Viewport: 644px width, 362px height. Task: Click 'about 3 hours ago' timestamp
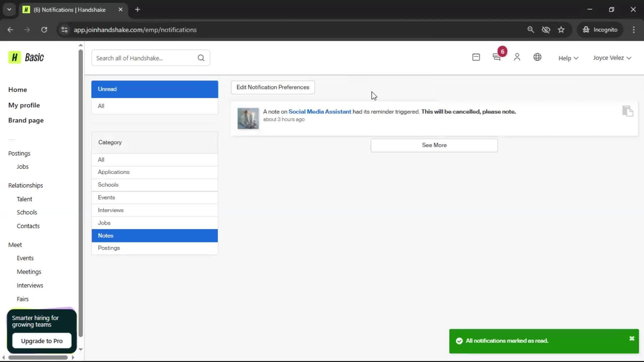pos(284,119)
